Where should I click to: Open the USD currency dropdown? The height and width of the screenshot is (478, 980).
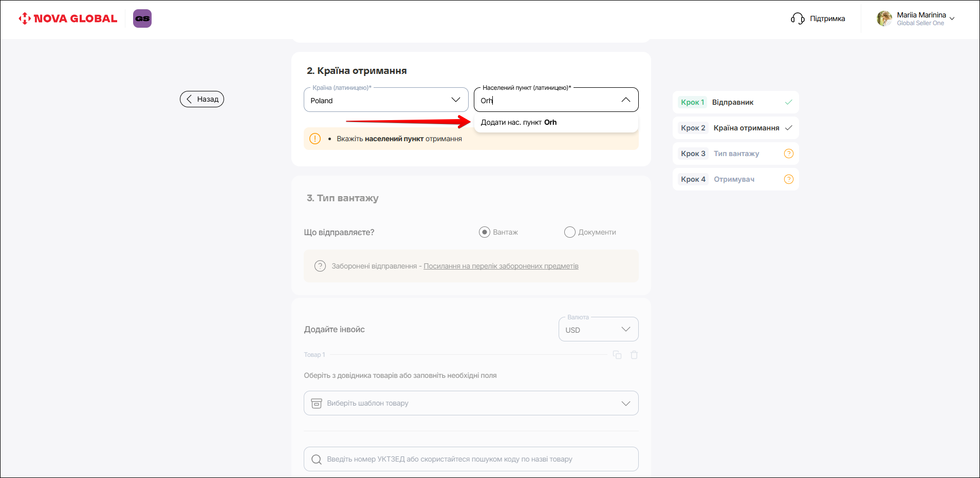(598, 330)
